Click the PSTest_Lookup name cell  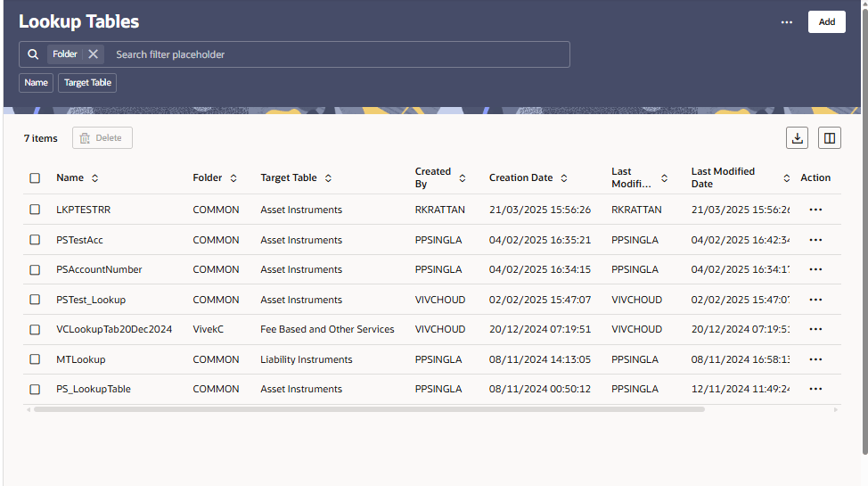pos(91,300)
